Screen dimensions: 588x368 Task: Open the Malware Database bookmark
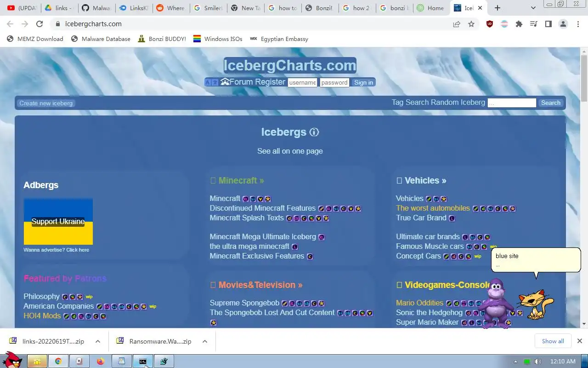coord(101,39)
